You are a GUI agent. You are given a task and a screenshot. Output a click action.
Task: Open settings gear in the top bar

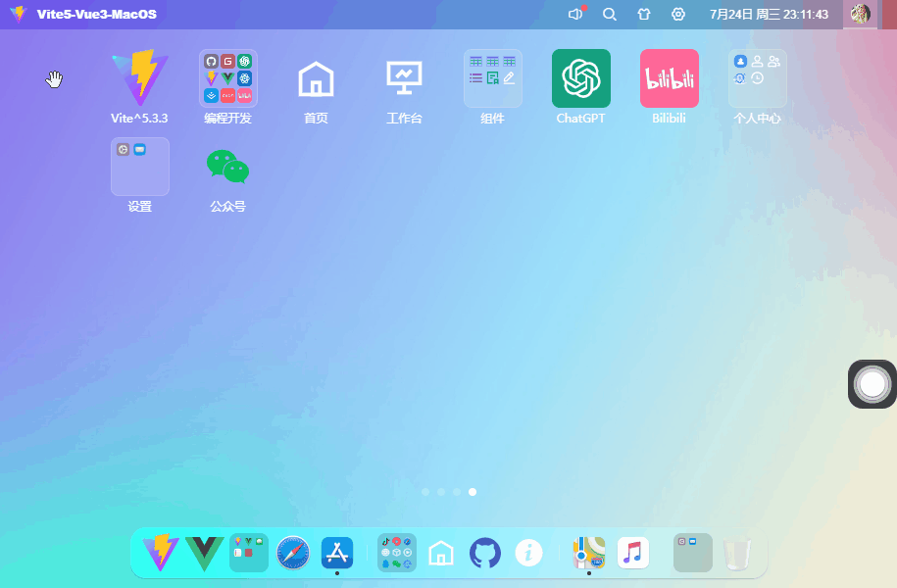[678, 15]
